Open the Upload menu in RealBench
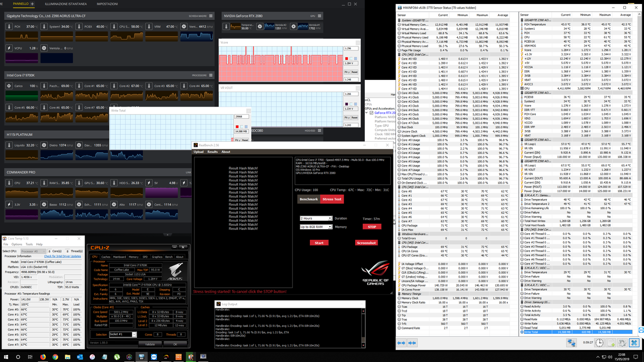This screenshot has width=644, height=362. tap(199, 151)
